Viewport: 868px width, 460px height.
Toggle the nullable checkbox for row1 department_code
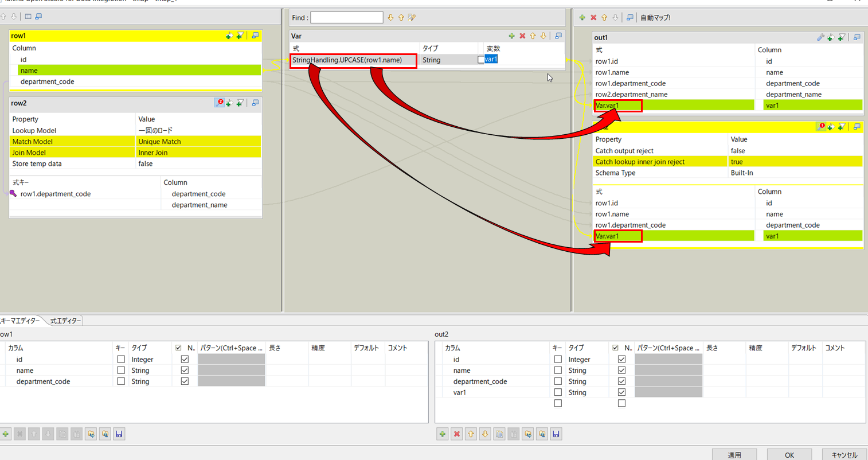click(185, 381)
